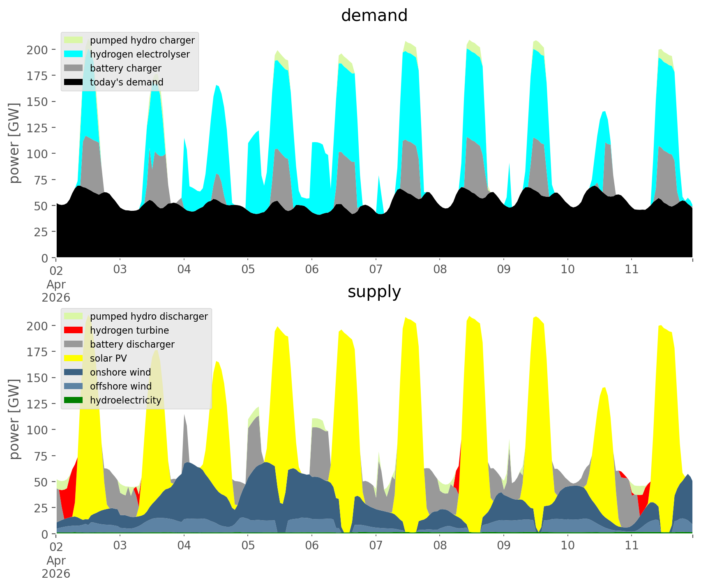Click the "supply" chart title

click(x=374, y=292)
